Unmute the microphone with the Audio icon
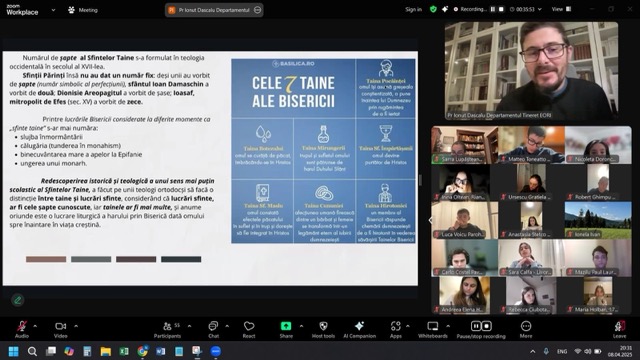The image size is (640, 360). (22, 329)
